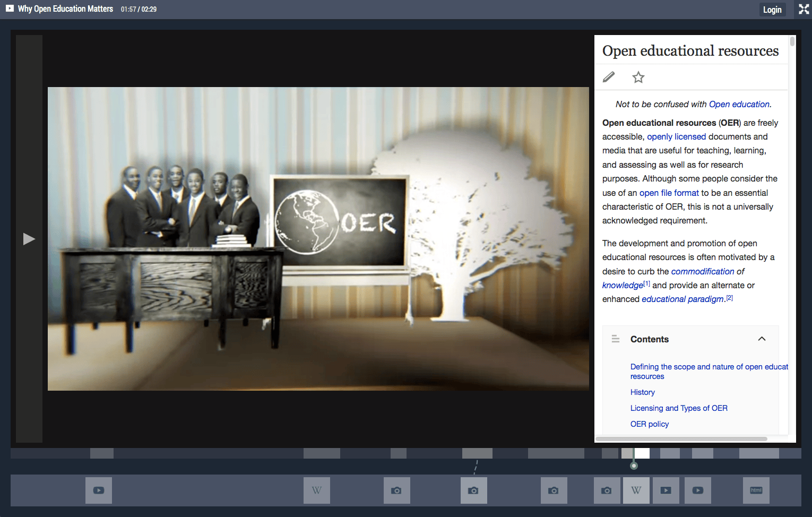
Task: Click the Login button
Action: [772, 10]
